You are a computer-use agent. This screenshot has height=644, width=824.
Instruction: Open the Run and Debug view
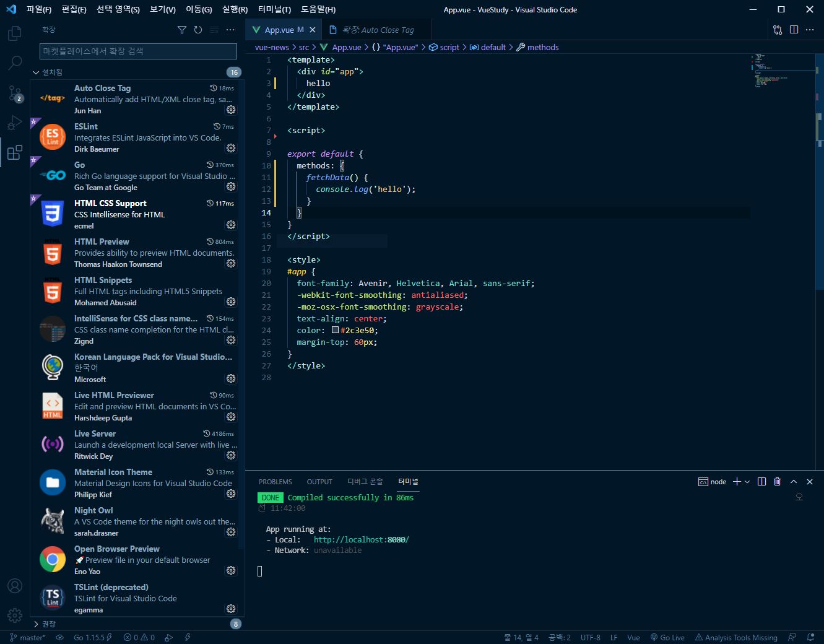(15, 123)
